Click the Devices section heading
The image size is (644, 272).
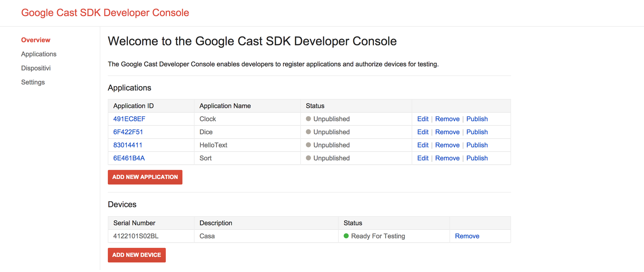[122, 205]
